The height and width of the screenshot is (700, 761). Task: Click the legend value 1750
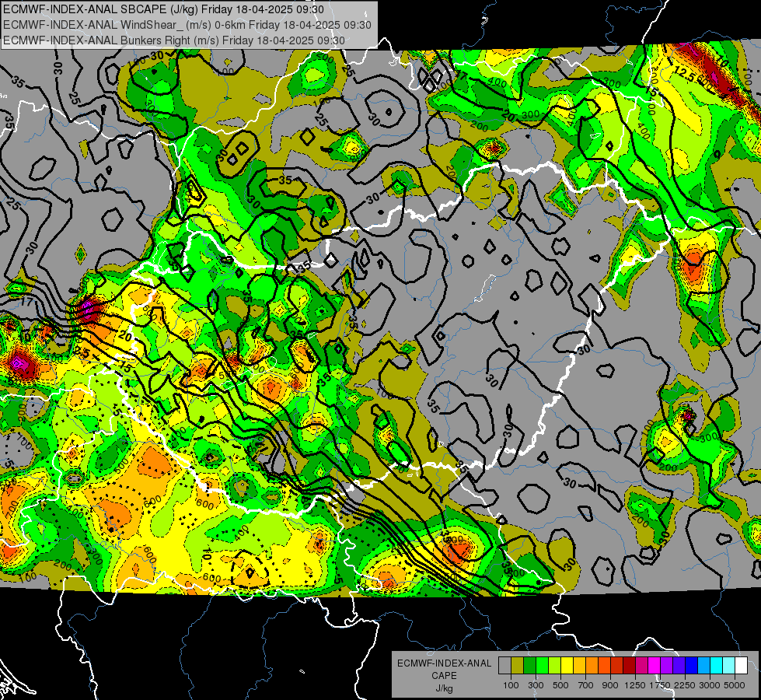(660, 685)
